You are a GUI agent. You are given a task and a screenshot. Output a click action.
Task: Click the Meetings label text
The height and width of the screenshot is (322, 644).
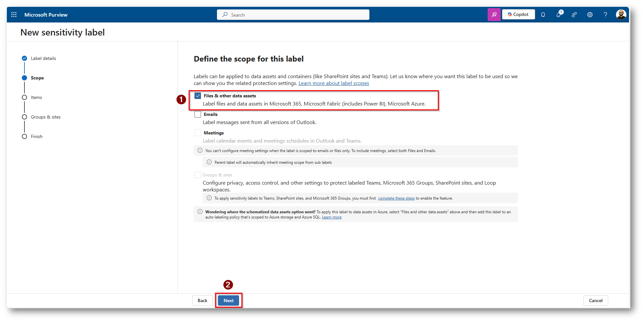[x=214, y=133]
